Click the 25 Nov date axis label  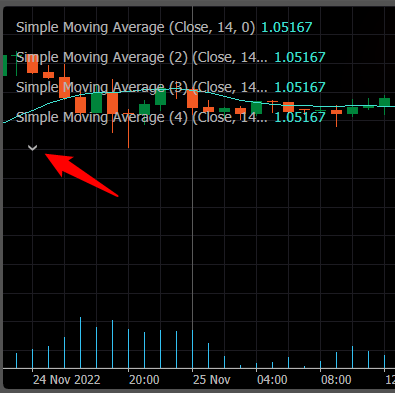coord(212,380)
